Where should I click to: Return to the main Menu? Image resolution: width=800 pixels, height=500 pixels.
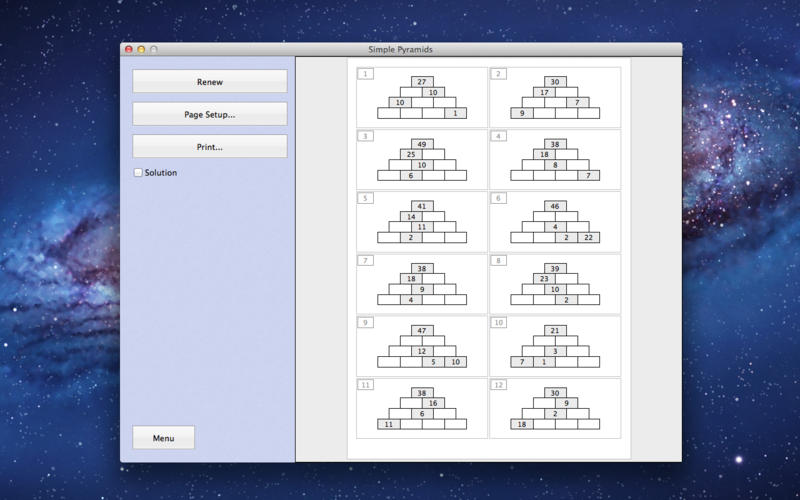coord(163,438)
